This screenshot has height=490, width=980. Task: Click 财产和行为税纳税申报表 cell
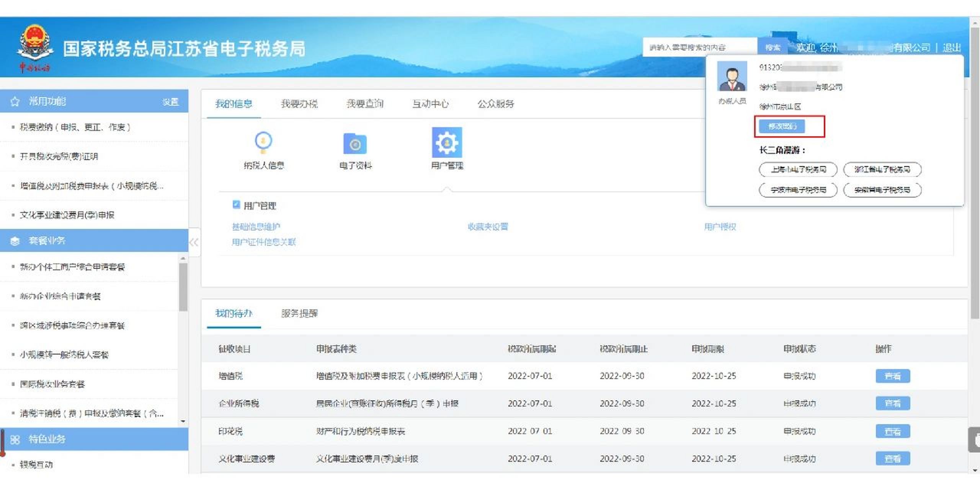(x=360, y=431)
